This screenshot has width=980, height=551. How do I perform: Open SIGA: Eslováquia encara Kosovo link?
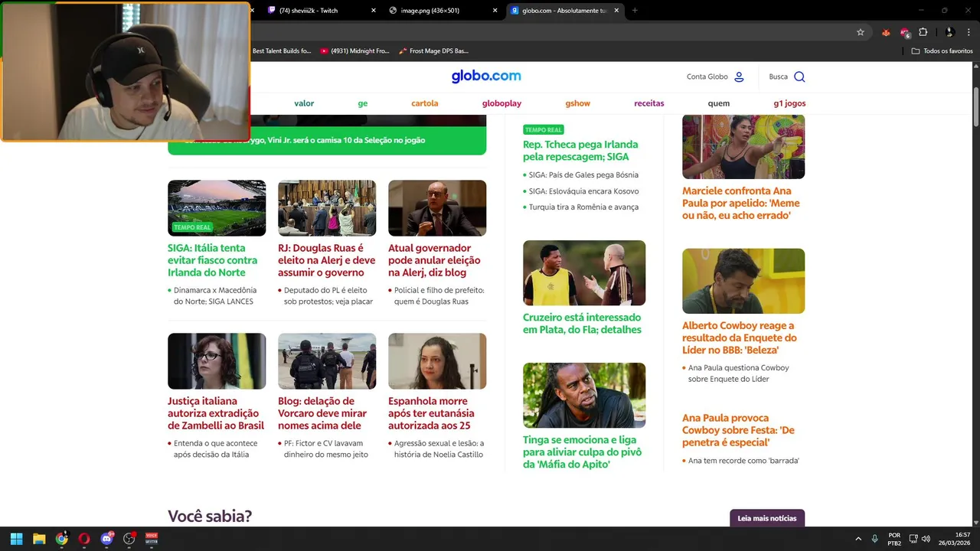tap(583, 191)
